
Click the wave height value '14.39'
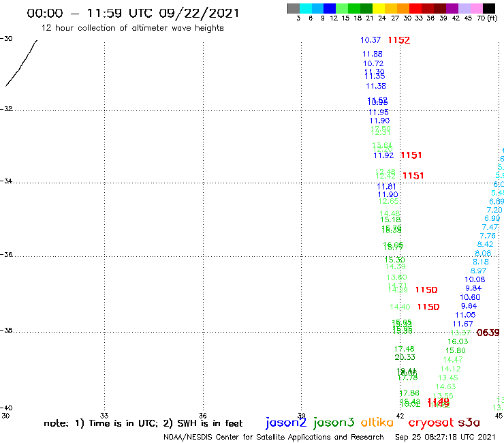(395, 266)
